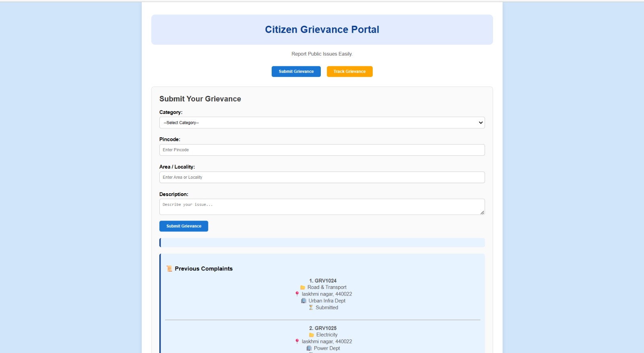
Task: Click the 'Pincode:' field label
Action: [x=170, y=139]
